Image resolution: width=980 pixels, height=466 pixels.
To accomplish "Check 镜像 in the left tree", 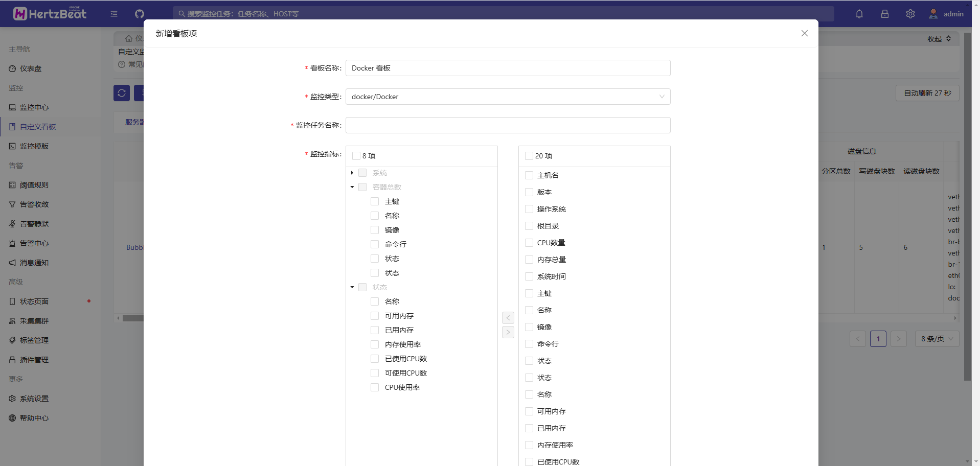I will [x=375, y=230].
